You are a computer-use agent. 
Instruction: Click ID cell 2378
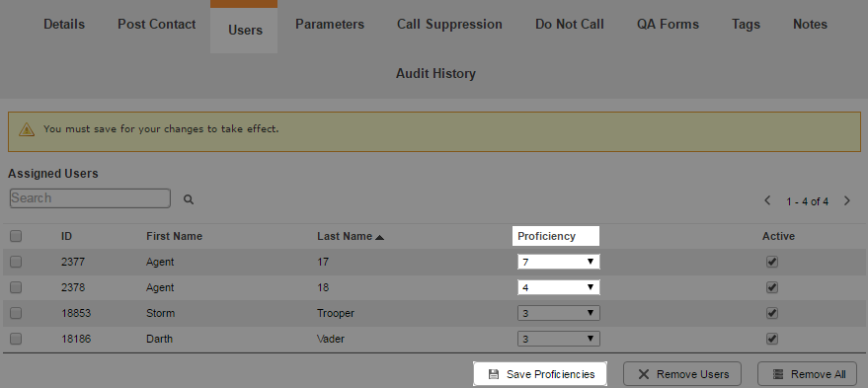pos(72,287)
